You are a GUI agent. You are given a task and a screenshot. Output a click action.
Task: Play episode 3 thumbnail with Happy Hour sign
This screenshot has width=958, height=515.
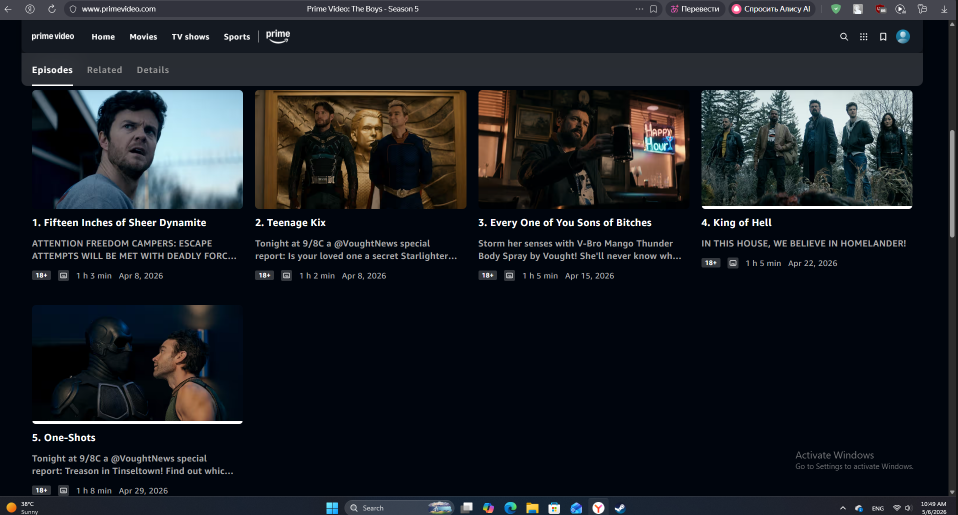coord(583,149)
